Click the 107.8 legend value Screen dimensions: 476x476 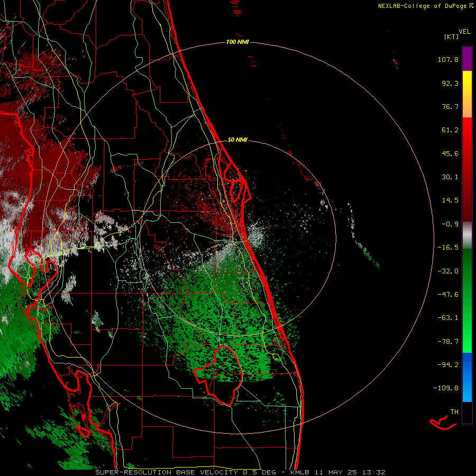point(448,59)
